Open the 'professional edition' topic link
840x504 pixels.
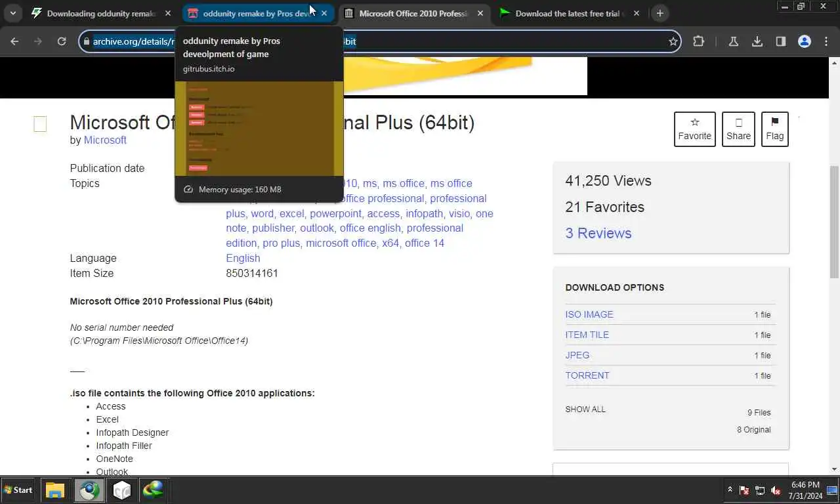coord(345,236)
